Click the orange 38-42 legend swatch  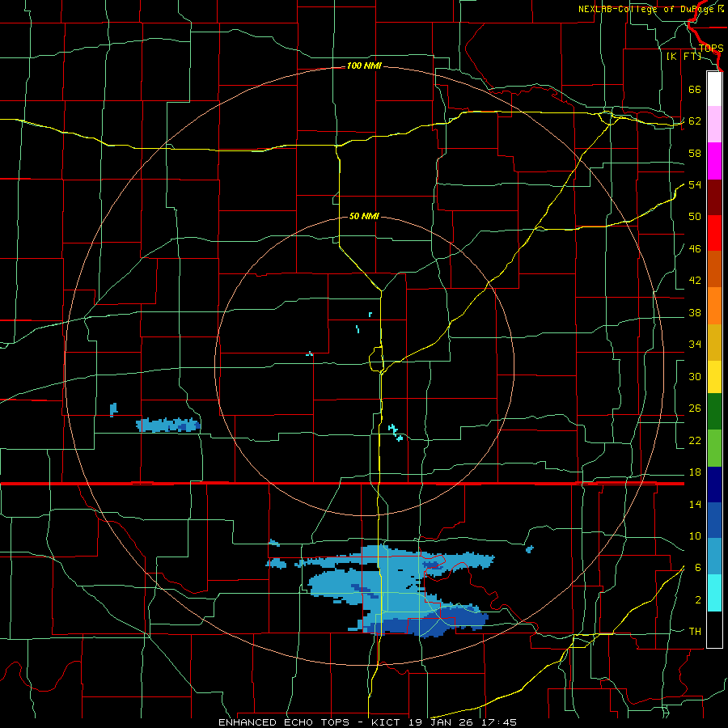714,306
